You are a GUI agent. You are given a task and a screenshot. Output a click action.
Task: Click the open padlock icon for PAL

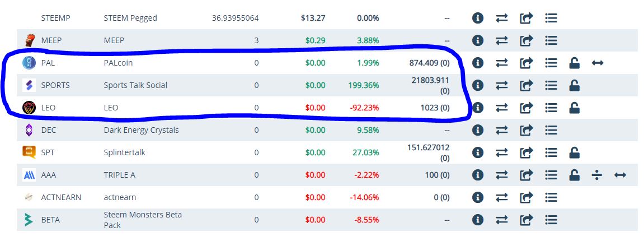574,63
